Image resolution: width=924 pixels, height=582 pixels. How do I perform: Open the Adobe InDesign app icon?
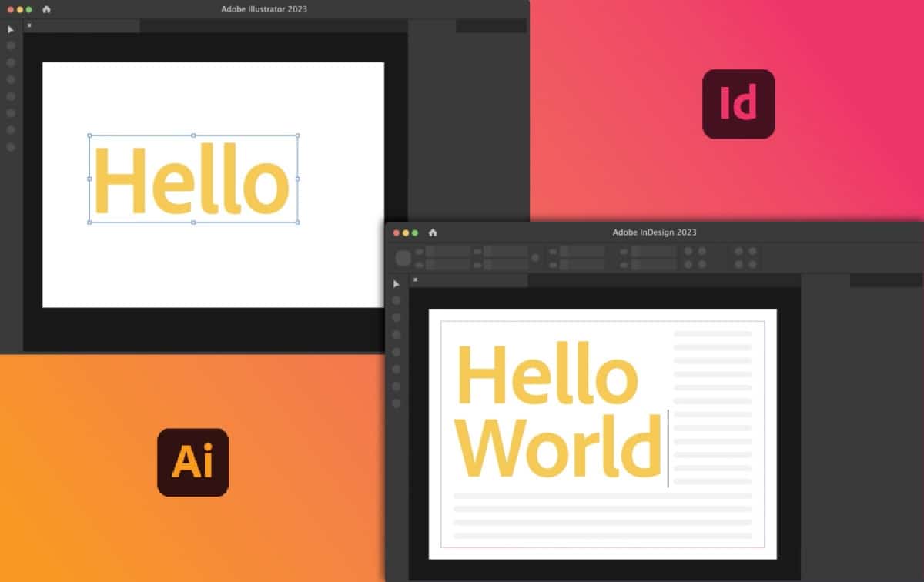738,104
